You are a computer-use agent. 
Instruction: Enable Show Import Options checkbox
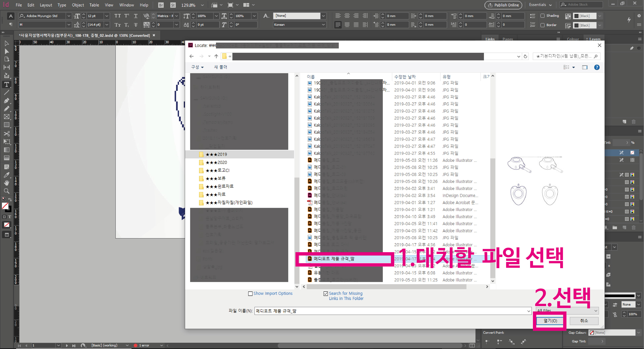point(250,294)
